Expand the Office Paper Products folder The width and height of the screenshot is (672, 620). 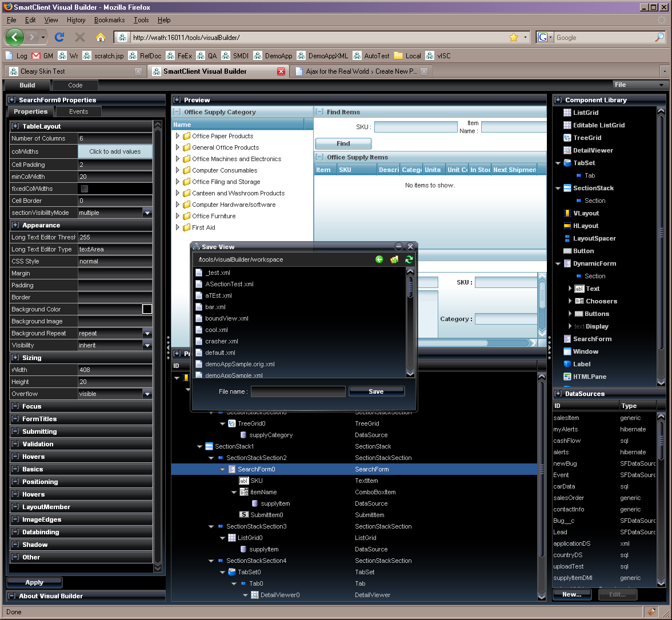pos(177,136)
